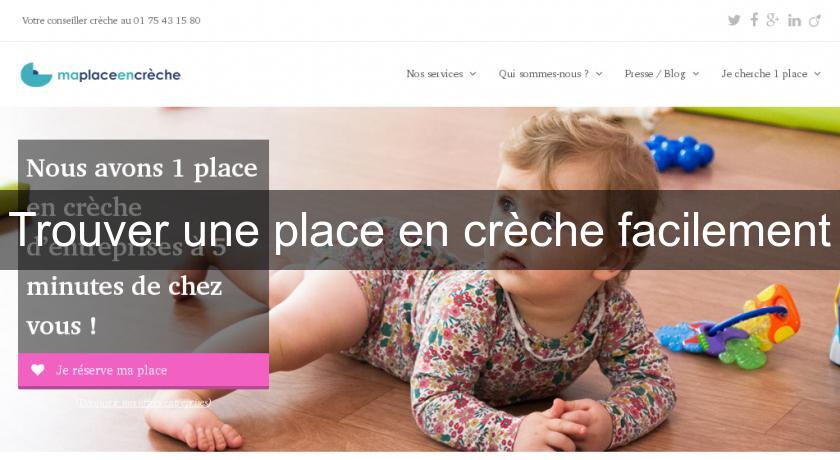Click the phone number 01 75 43 15 80
This screenshot has width=840, height=460.
click(x=167, y=20)
